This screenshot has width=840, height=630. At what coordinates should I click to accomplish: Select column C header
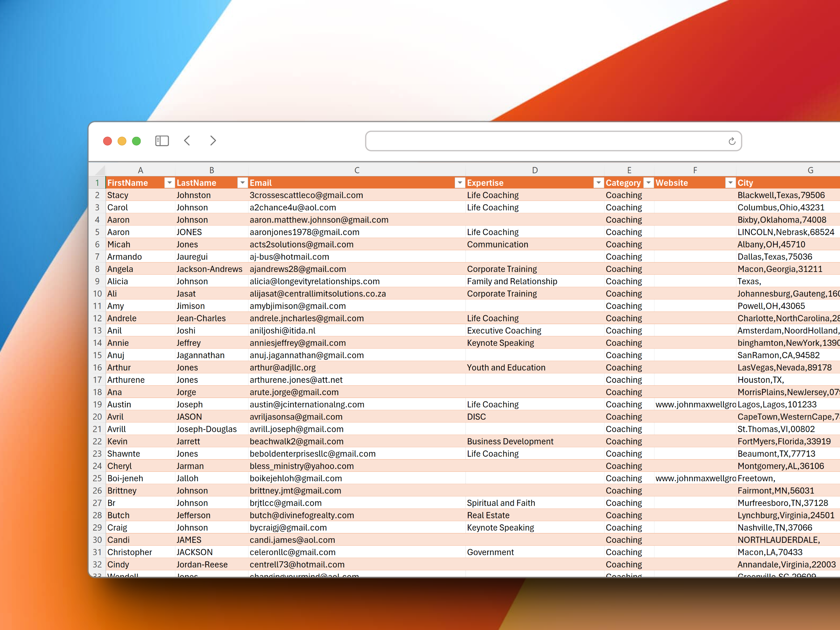(357, 170)
